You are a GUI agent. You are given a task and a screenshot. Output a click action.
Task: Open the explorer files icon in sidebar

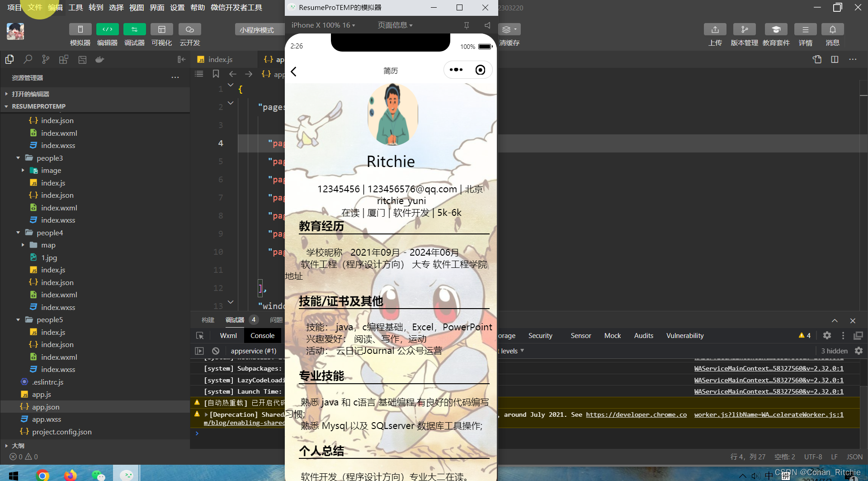tap(9, 59)
